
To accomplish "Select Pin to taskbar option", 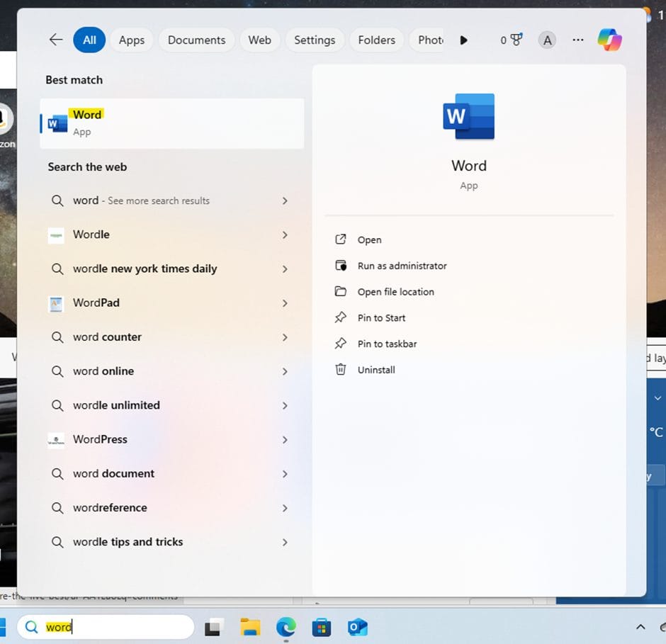I will click(x=387, y=344).
